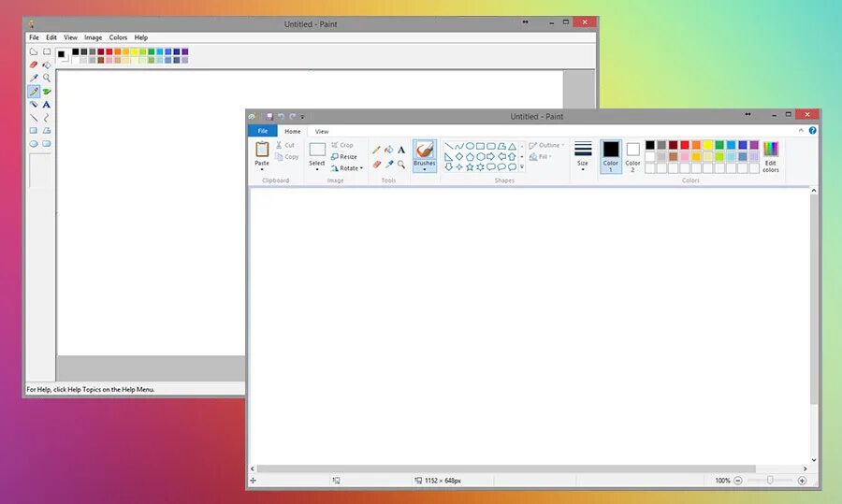The image size is (842, 504).
Task: Open Paint Help question mark icon
Action: (x=812, y=130)
